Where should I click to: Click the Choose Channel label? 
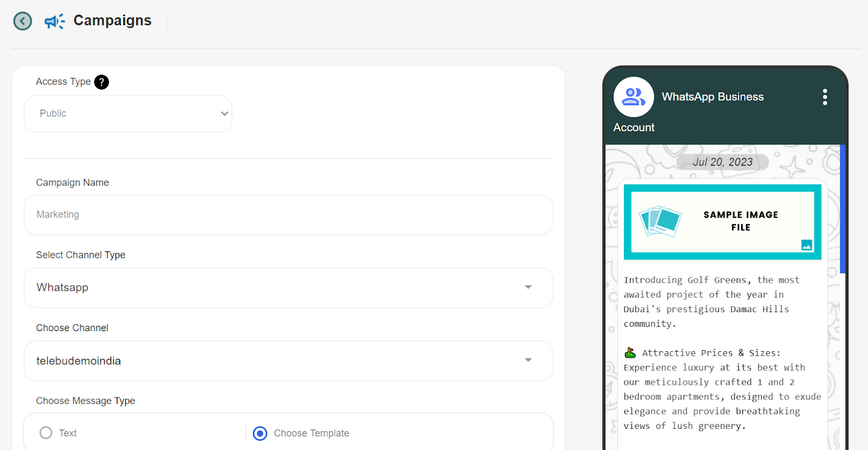click(x=72, y=328)
